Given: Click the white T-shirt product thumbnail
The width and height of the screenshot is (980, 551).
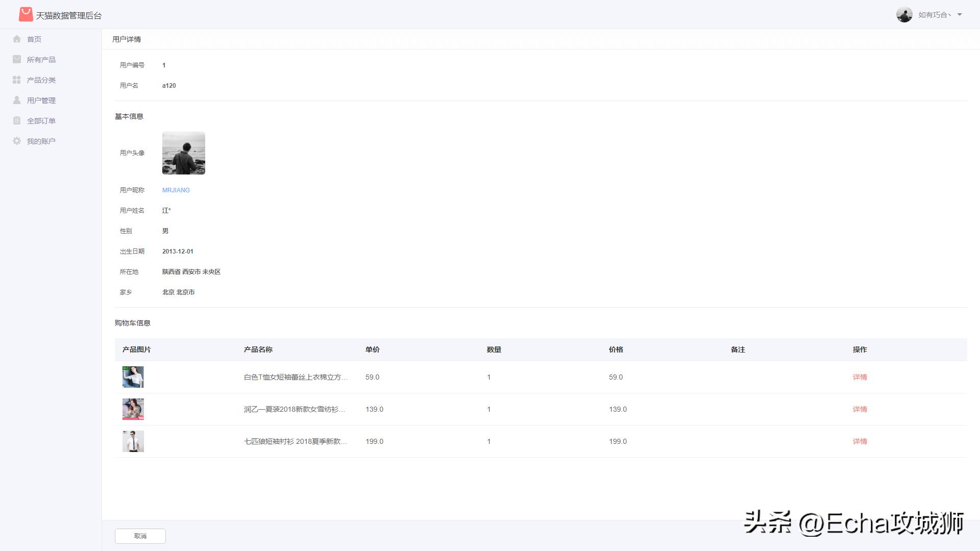Looking at the screenshot, I should (x=133, y=377).
